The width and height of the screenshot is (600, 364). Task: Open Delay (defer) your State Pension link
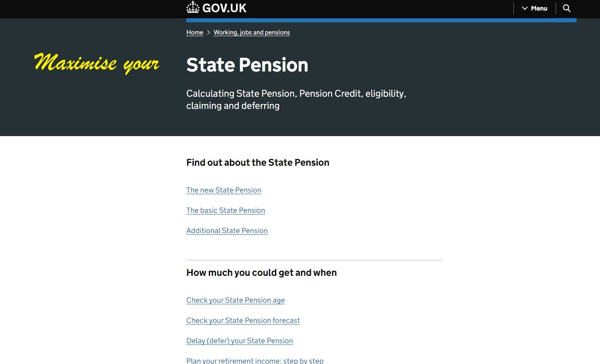coord(240,341)
